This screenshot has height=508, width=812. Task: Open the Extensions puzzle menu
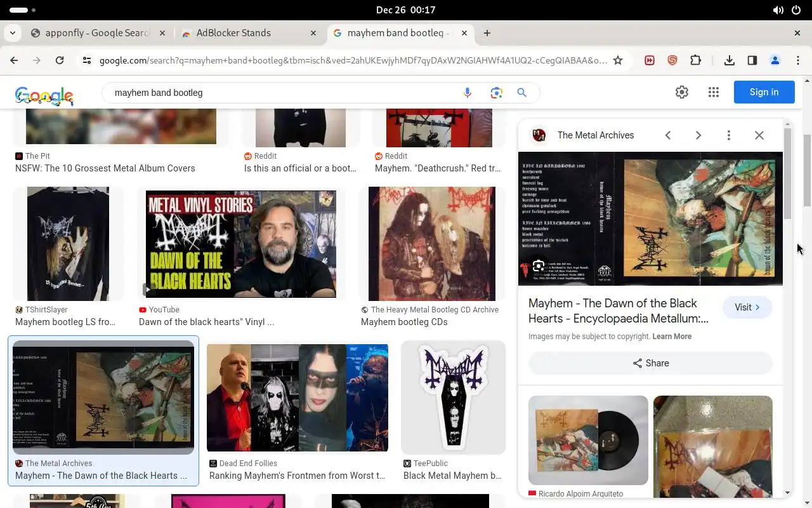pos(696,60)
